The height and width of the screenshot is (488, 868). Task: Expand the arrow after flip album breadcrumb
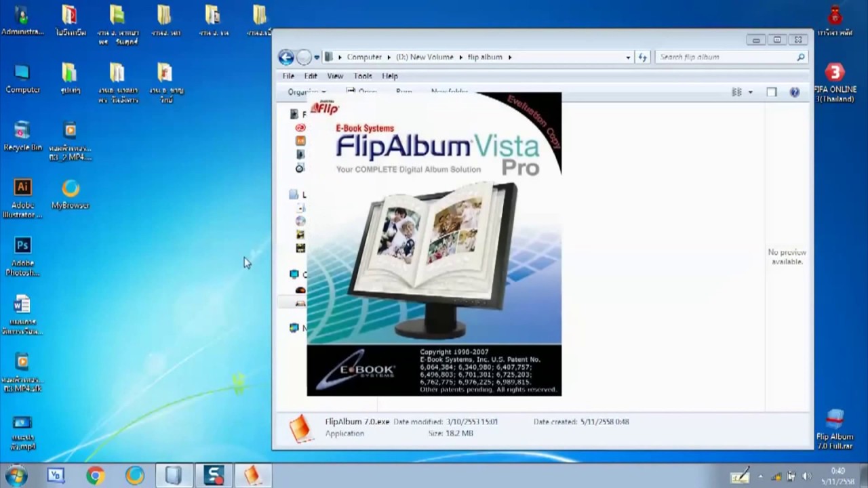point(509,58)
